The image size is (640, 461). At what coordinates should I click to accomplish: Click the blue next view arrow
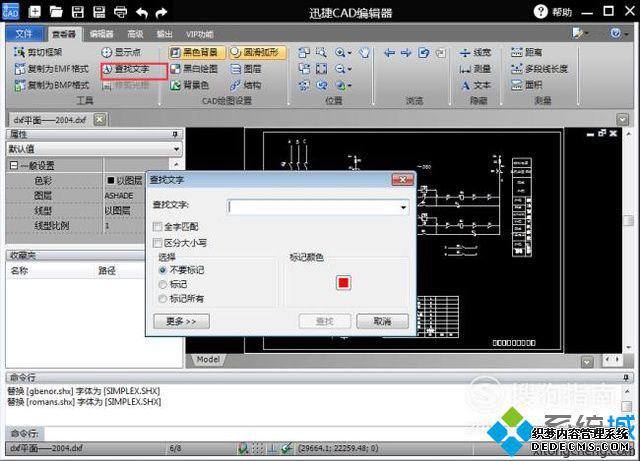click(406, 52)
